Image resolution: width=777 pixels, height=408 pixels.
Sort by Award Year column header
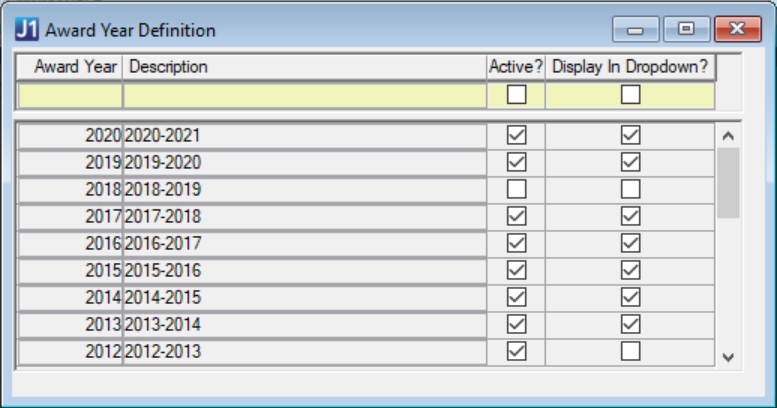[x=70, y=67]
